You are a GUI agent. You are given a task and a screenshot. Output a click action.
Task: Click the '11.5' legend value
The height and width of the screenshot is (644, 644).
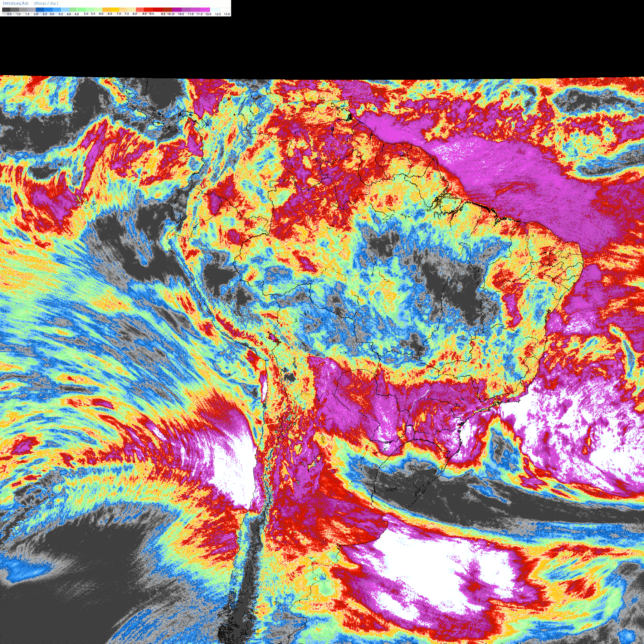pyautogui.click(x=199, y=14)
